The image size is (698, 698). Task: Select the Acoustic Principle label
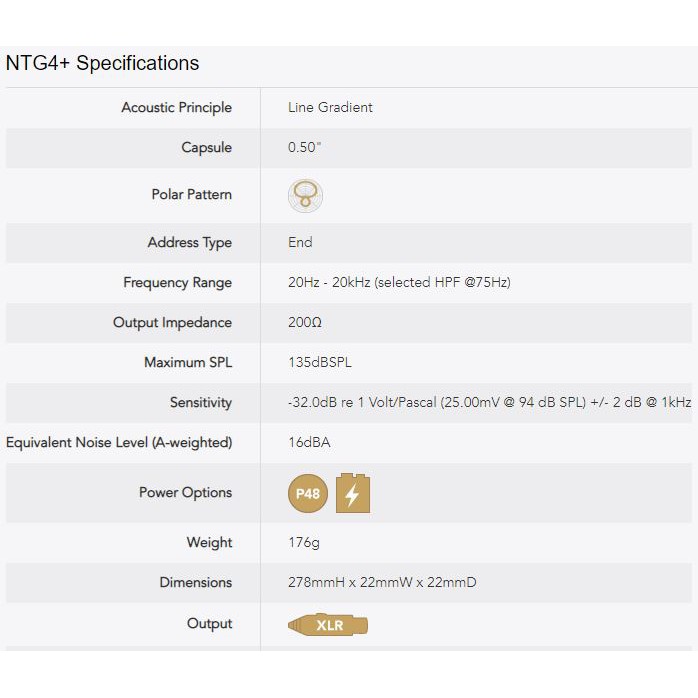click(x=176, y=108)
